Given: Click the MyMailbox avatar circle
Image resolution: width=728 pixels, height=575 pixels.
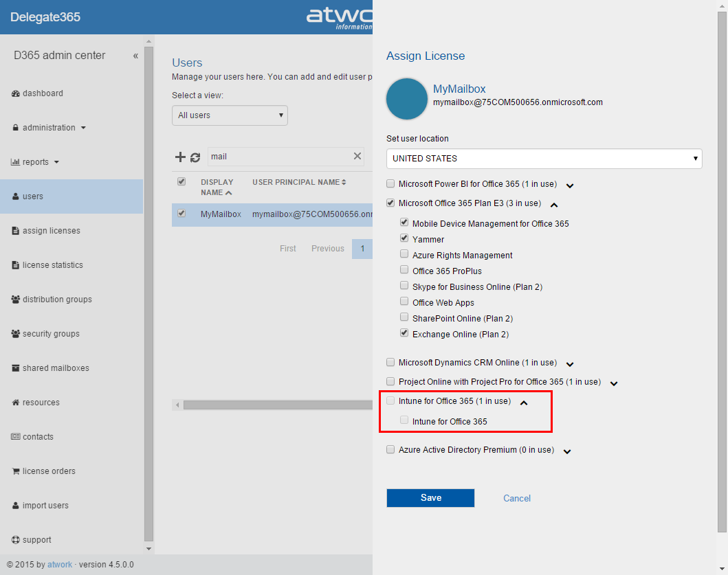Looking at the screenshot, I should tap(407, 99).
